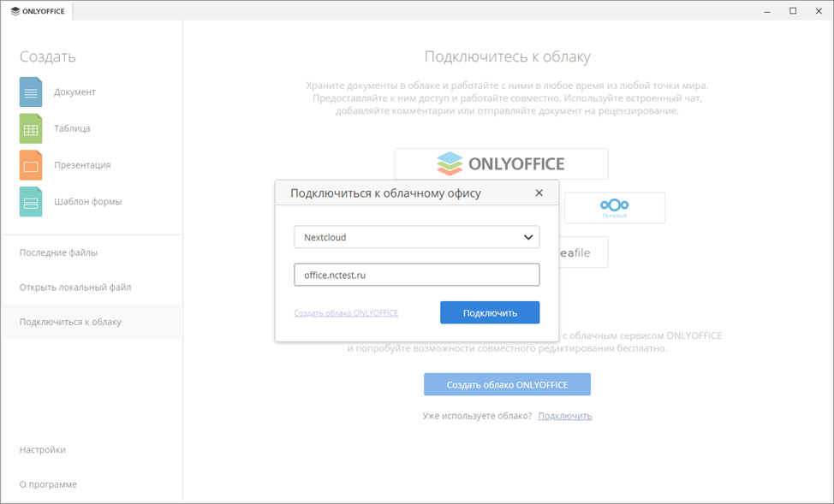The height and width of the screenshot is (504, 834).
Task: Click the ONLYOFFICE logo tab at top-left
Action: pyautogui.click(x=39, y=11)
